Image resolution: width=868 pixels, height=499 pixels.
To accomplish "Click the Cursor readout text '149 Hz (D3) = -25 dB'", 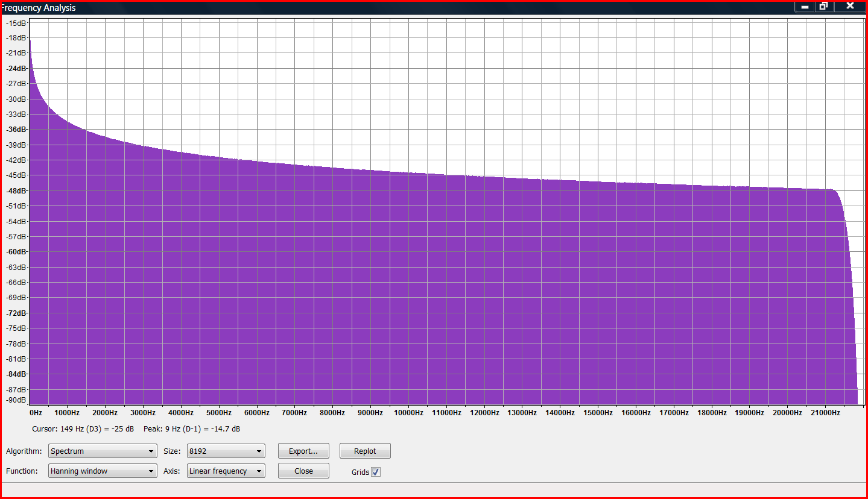I will tap(97, 429).
